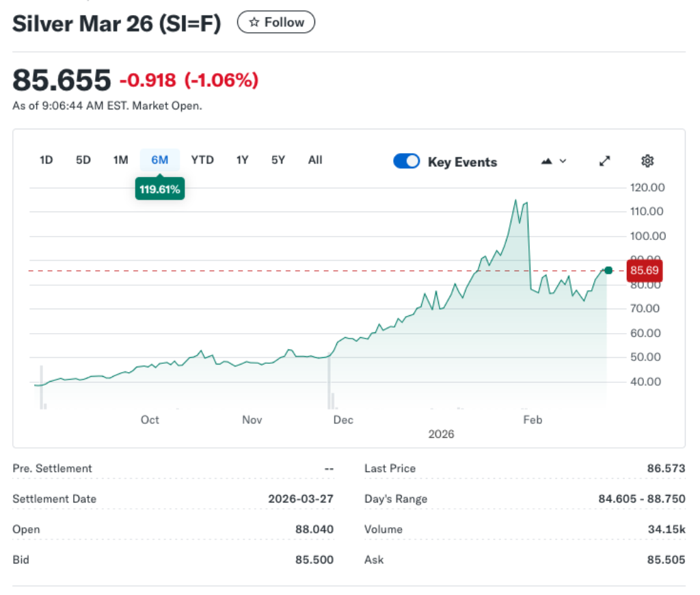Expand chart to full screen

pyautogui.click(x=605, y=161)
